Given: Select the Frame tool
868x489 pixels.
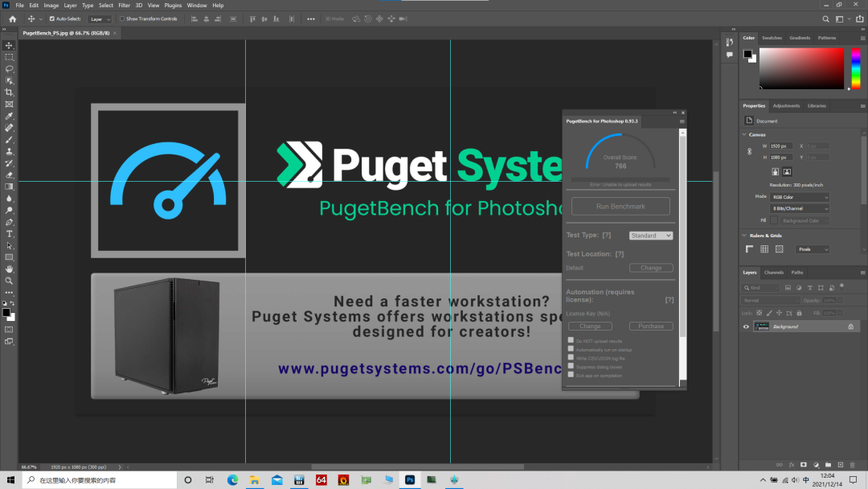Looking at the screenshot, I should coord(10,104).
